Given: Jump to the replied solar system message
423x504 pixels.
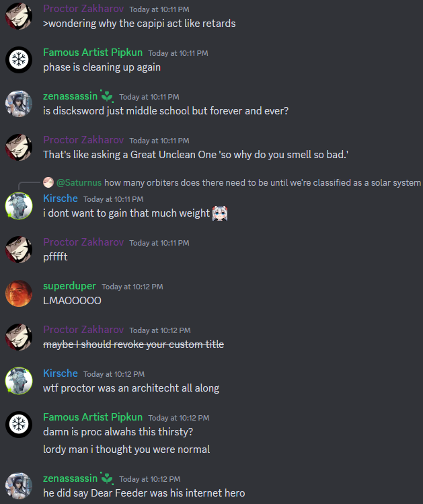Looking at the screenshot, I should pyautogui.click(x=262, y=182).
